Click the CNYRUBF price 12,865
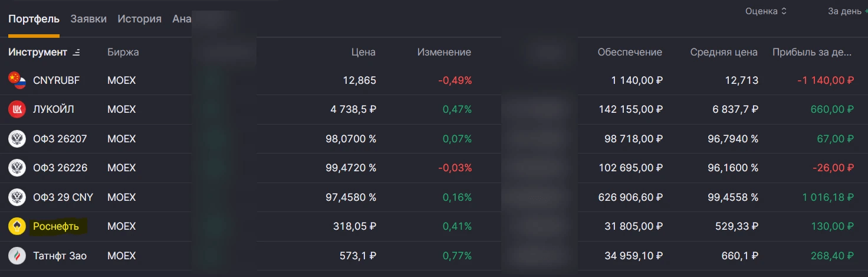Viewport: 868px width, 277px height. [359, 80]
